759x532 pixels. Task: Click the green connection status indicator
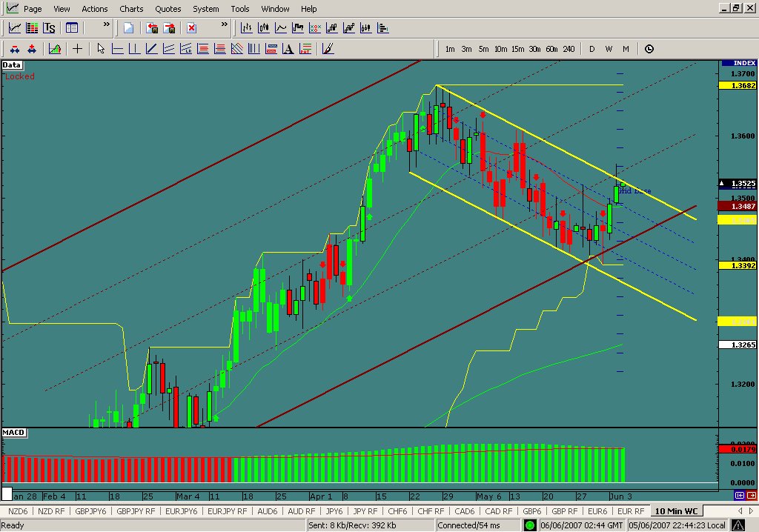tap(530, 525)
